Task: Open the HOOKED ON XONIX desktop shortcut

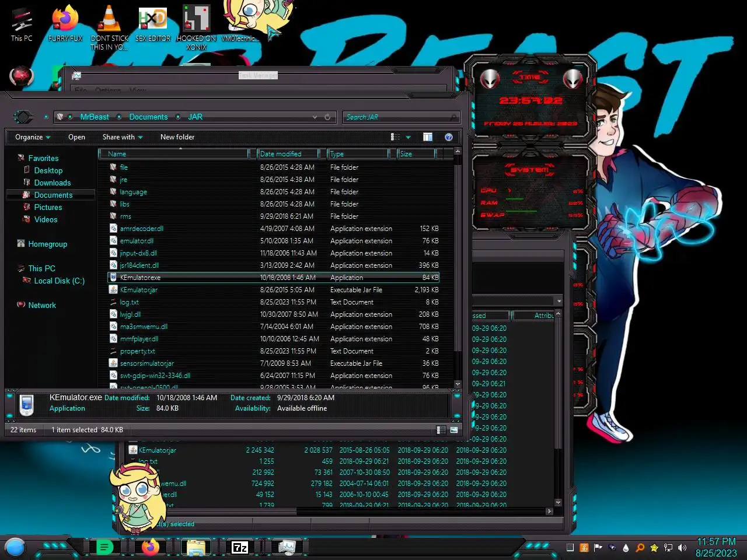Action: pos(197,27)
